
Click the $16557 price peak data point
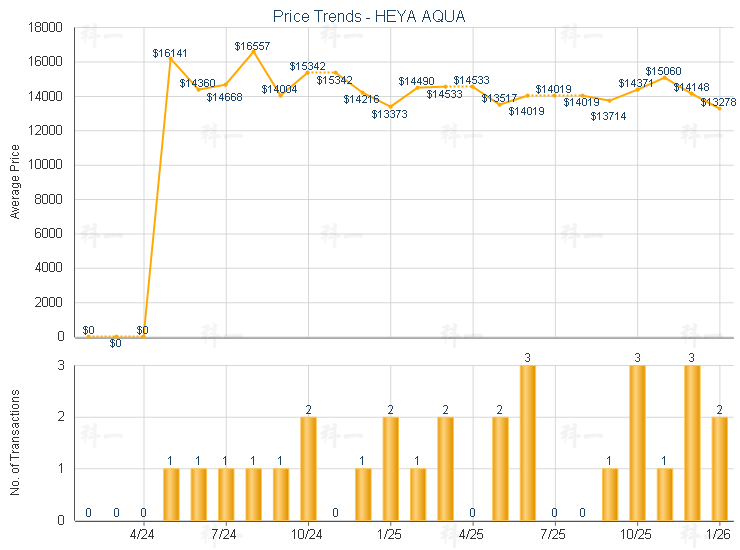tap(253, 52)
